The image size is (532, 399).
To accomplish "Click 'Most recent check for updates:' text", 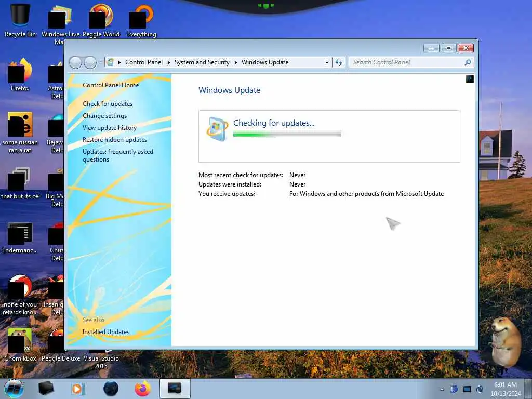I will click(x=241, y=175).
